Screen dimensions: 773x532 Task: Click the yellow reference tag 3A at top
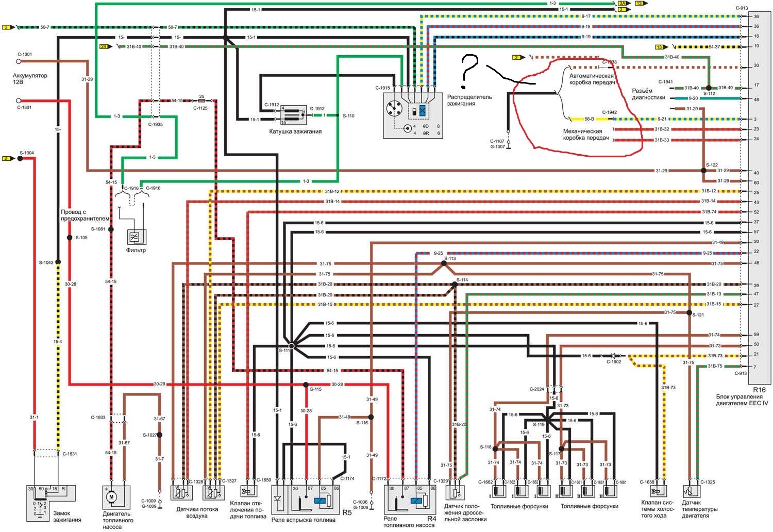coord(622,3)
